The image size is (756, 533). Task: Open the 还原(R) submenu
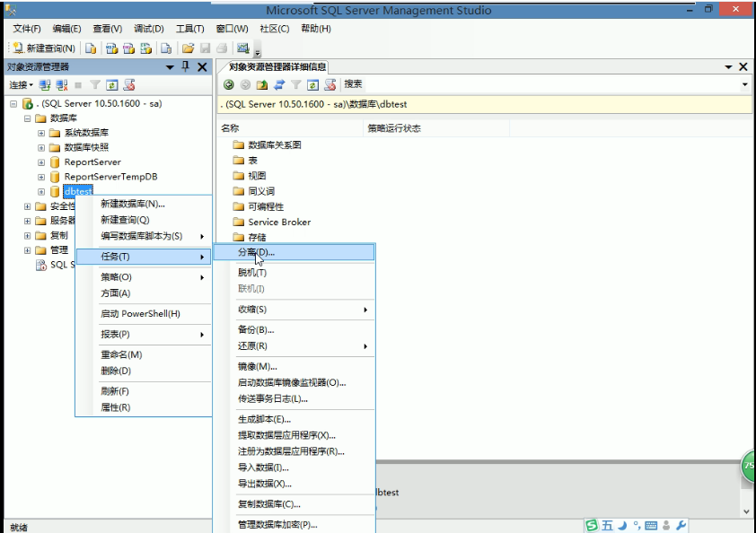pyautogui.click(x=294, y=346)
